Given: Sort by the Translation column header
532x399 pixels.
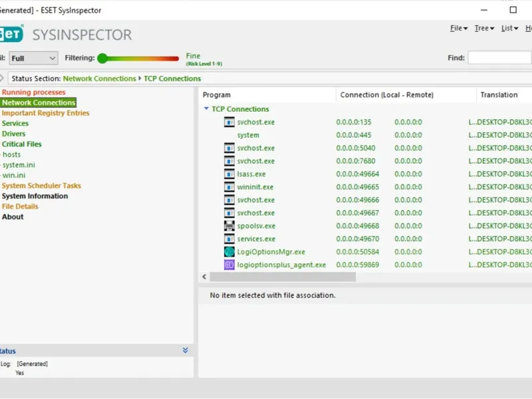Looking at the screenshot, I should point(505,95).
